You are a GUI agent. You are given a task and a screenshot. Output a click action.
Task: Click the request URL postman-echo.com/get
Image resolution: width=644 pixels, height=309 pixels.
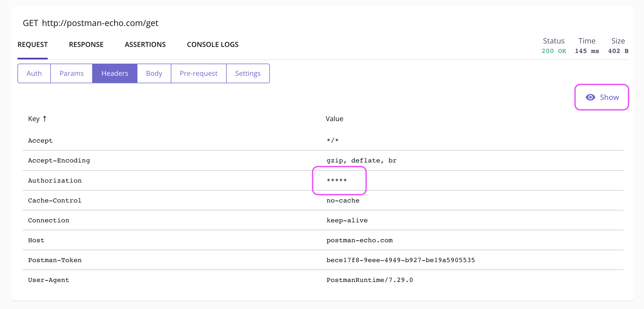pyautogui.click(x=100, y=23)
